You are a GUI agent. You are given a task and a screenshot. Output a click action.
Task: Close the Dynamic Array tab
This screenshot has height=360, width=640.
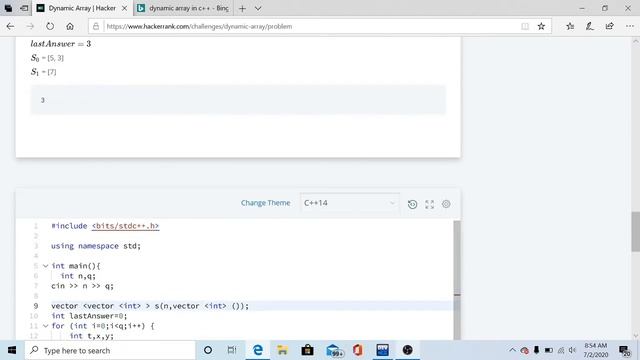[x=124, y=8]
